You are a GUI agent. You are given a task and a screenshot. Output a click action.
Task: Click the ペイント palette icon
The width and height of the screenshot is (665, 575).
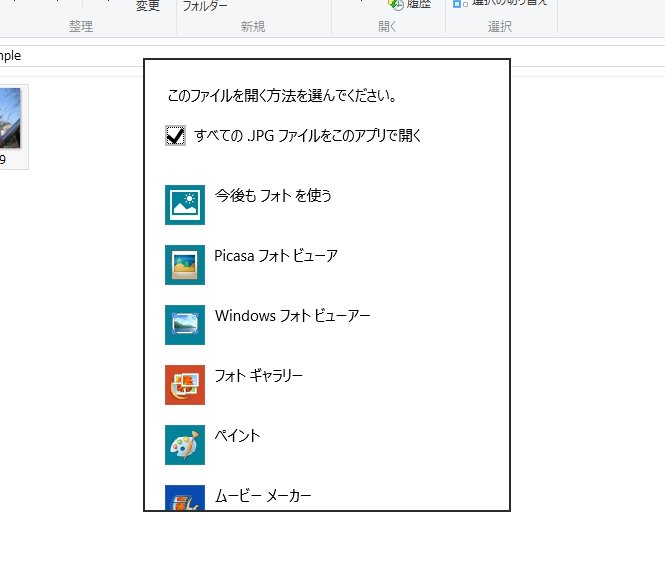185,445
